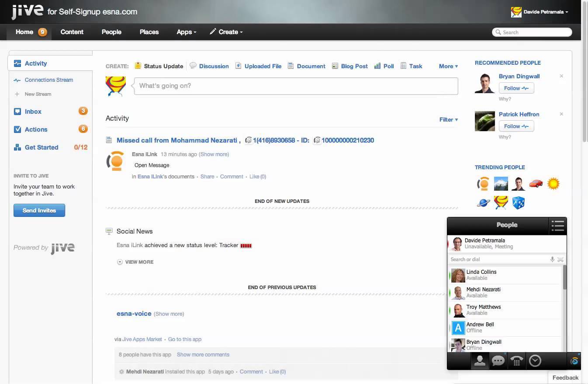Follow Bryan Dingwall
This screenshot has height=384, width=588.
pyautogui.click(x=516, y=88)
